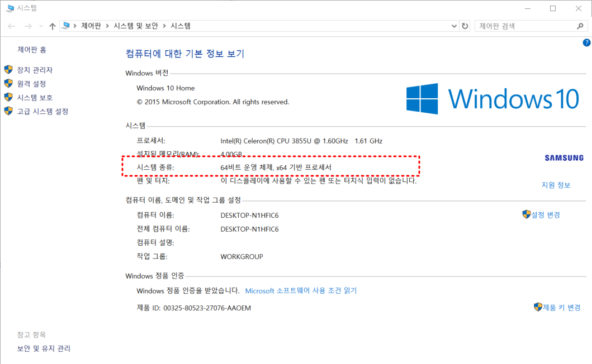The height and width of the screenshot is (364, 592).
Task: Select 제어판 in the breadcrumb path
Action: pyautogui.click(x=91, y=26)
